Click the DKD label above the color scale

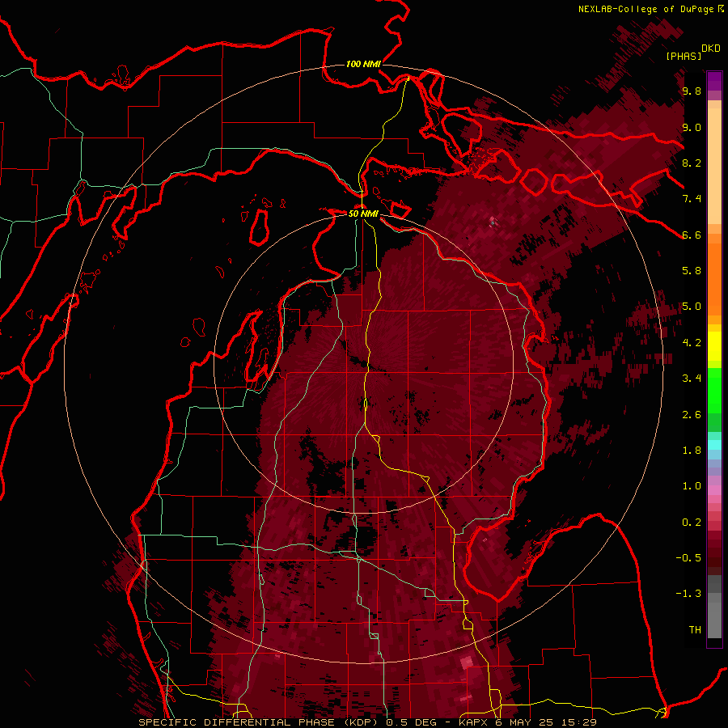(711, 49)
